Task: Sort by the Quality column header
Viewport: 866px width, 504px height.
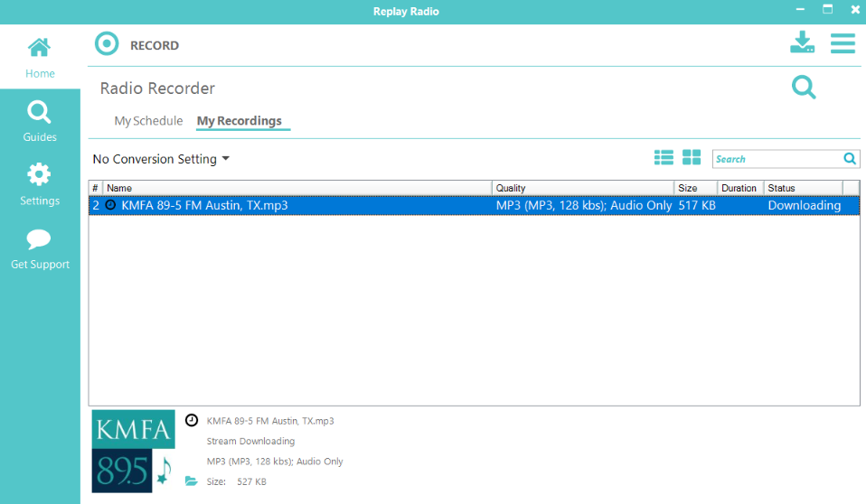Action: point(583,188)
